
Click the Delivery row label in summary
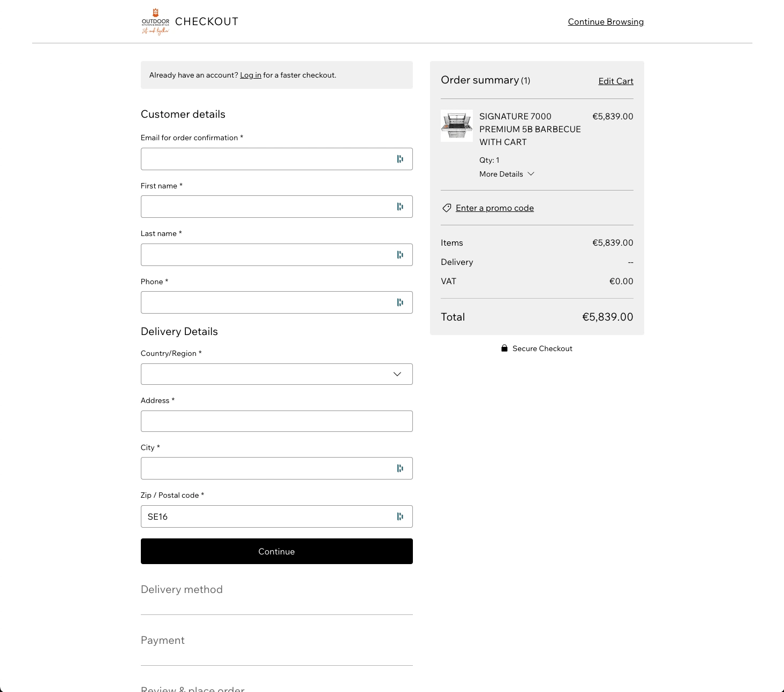(x=457, y=262)
